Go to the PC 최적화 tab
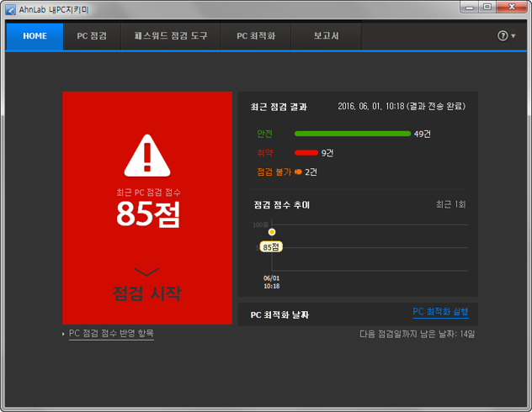 click(x=256, y=37)
